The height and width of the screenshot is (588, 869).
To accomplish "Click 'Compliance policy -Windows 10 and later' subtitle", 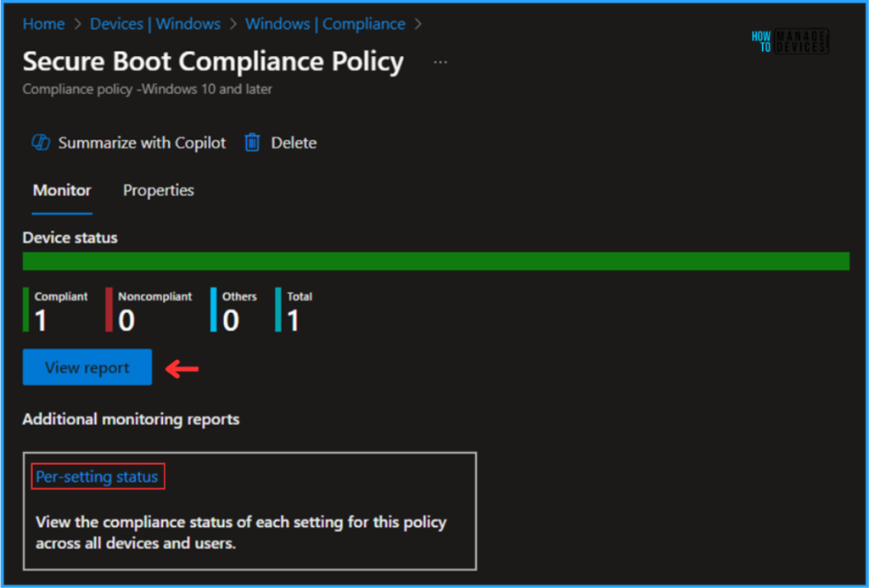I will click(148, 89).
